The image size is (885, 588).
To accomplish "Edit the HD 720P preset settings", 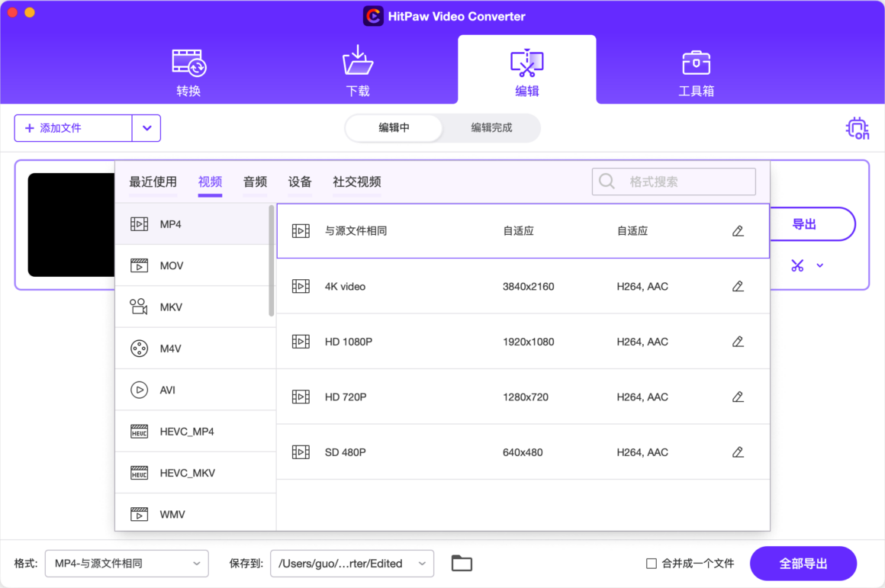I will pyautogui.click(x=738, y=397).
